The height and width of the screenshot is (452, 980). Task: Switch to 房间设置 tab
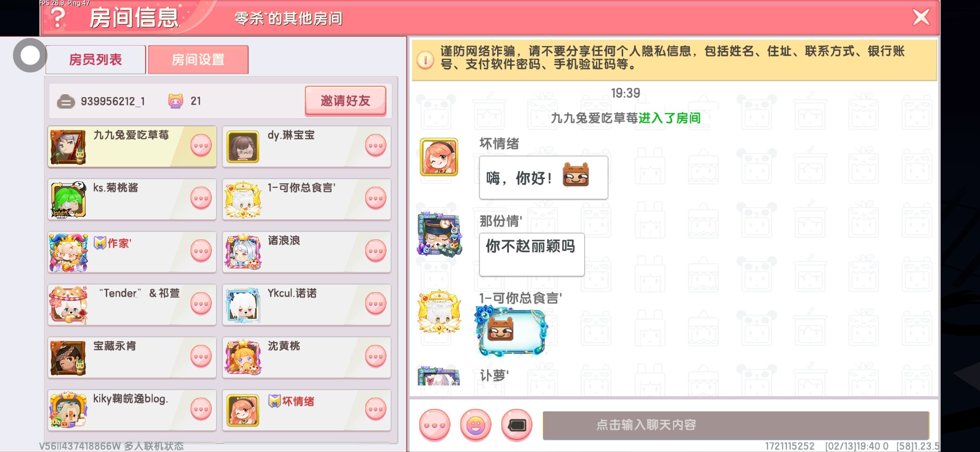[198, 59]
